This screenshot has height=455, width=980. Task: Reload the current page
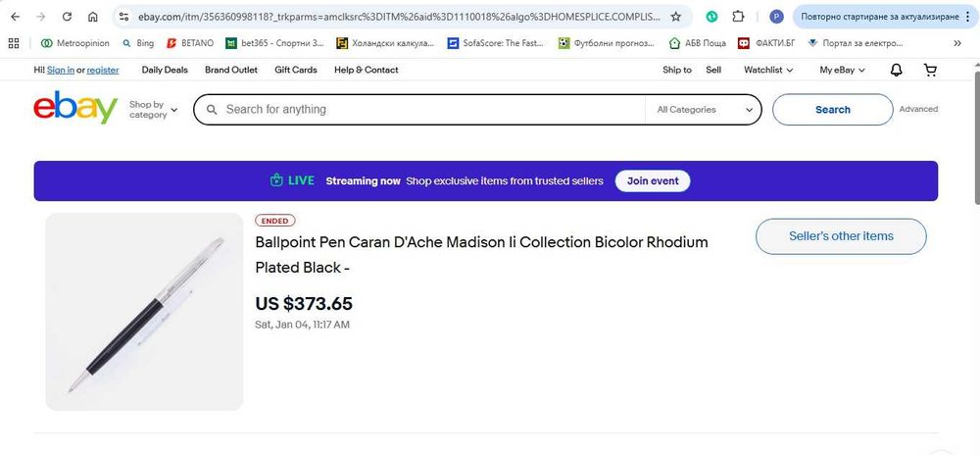(67, 17)
